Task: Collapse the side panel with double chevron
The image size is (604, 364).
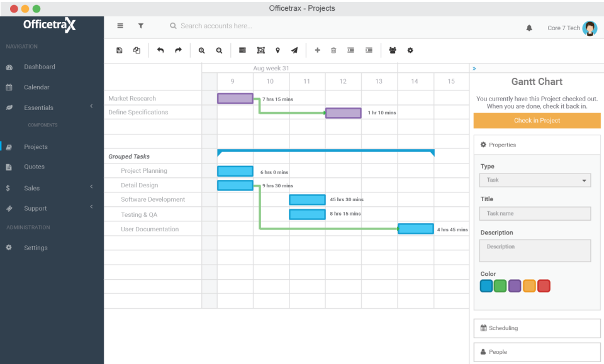Action: pyautogui.click(x=474, y=69)
